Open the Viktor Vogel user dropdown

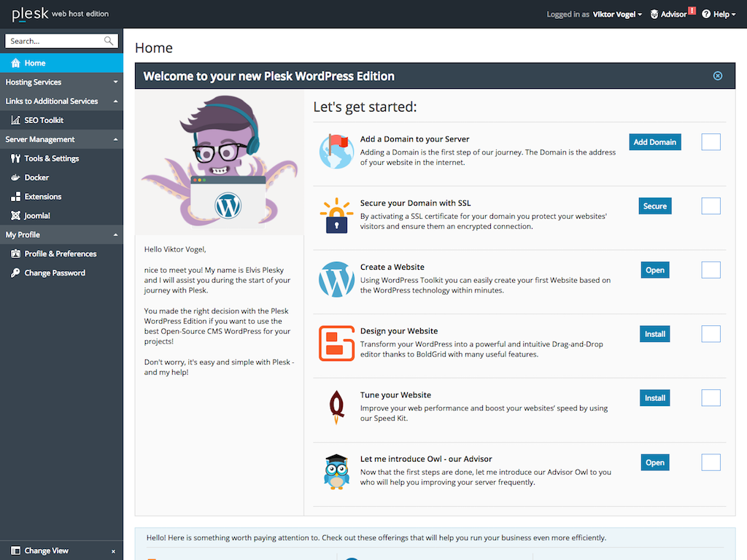[617, 15]
